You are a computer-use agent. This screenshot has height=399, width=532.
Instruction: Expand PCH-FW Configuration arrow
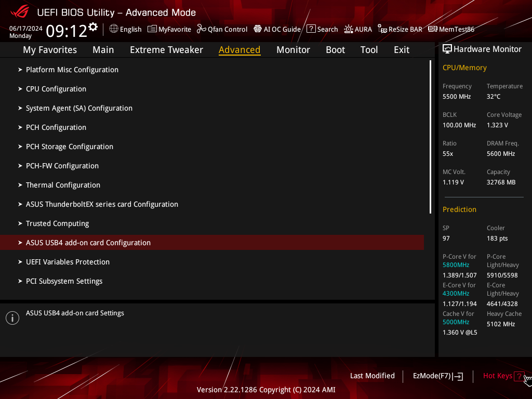tap(20, 166)
